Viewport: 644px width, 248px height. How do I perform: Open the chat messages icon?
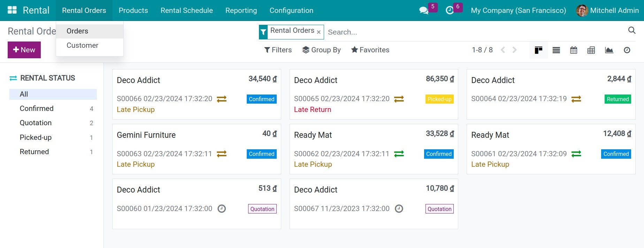tap(424, 10)
